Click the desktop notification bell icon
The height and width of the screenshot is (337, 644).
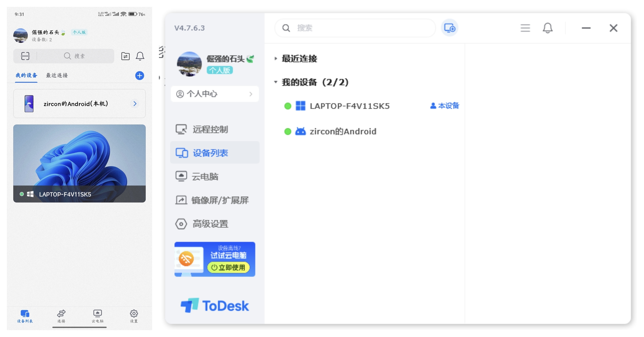click(548, 28)
